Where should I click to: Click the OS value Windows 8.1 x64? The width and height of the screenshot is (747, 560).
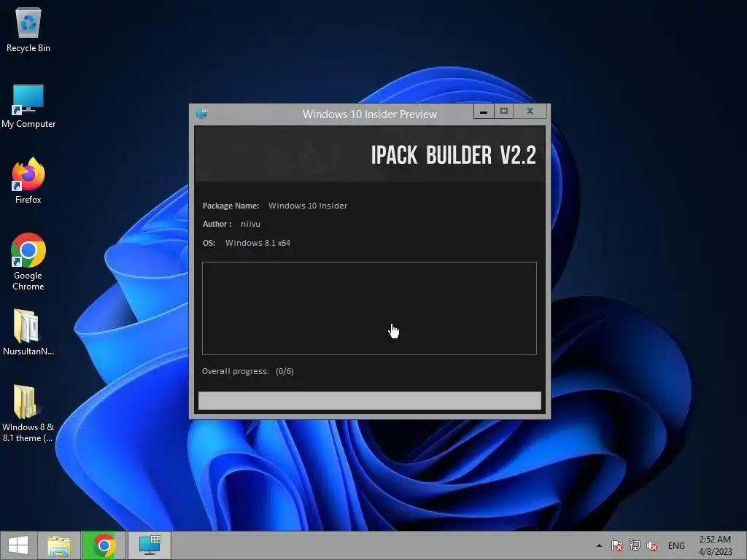tap(258, 243)
